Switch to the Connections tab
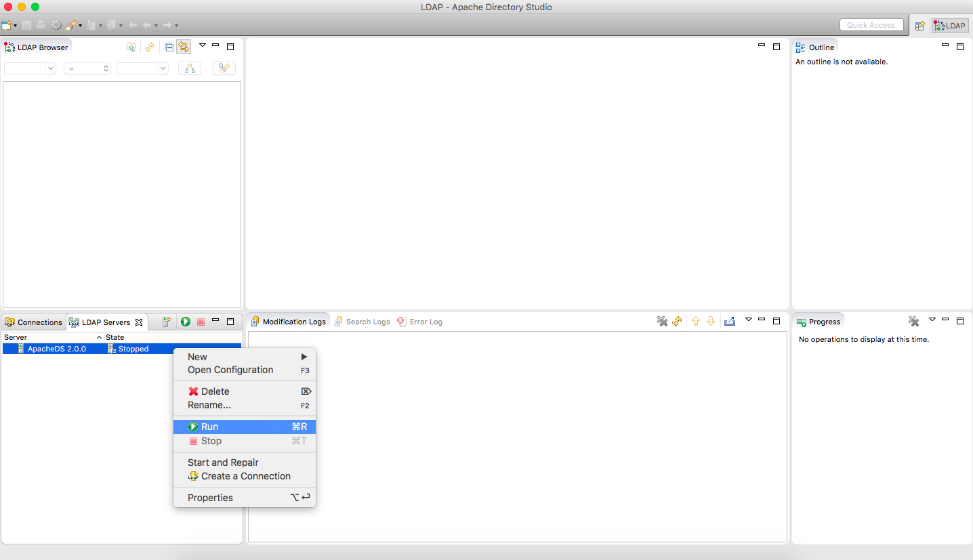Image resolution: width=973 pixels, height=560 pixels. point(34,322)
